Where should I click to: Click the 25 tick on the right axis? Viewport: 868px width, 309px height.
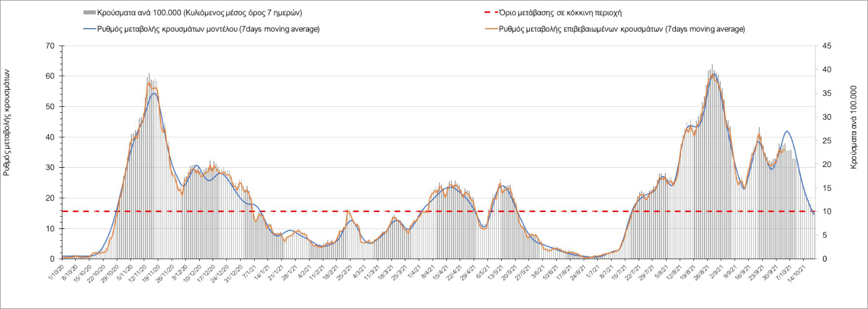[825, 141]
